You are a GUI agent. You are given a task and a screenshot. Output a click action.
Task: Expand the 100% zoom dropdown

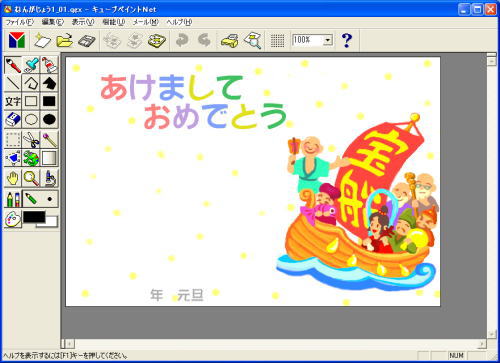coord(328,40)
